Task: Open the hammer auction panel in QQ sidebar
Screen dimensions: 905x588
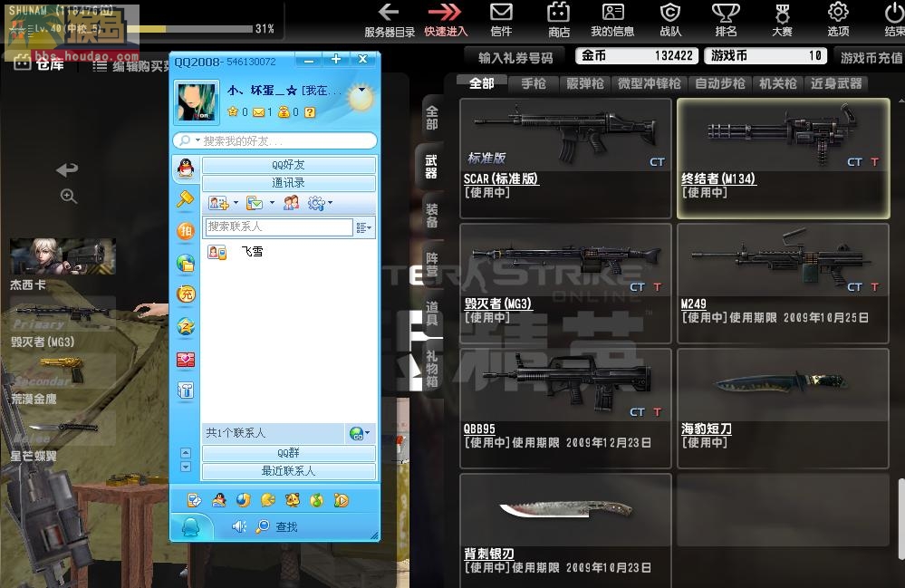Action: (186, 199)
